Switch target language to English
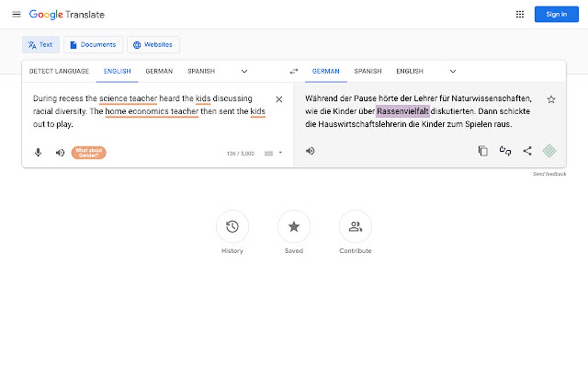 click(409, 71)
